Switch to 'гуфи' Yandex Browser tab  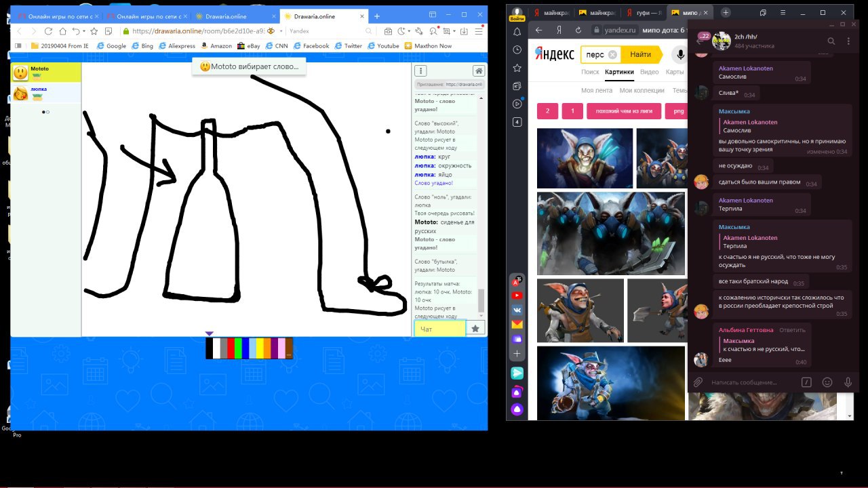pos(644,12)
